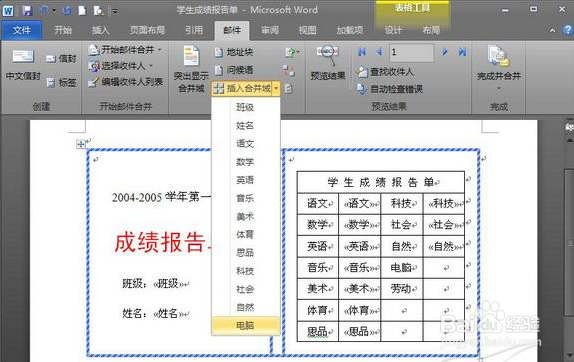The image size is (574, 362).
Task: Select 英语 from the merge field list
Action: pyautogui.click(x=245, y=180)
